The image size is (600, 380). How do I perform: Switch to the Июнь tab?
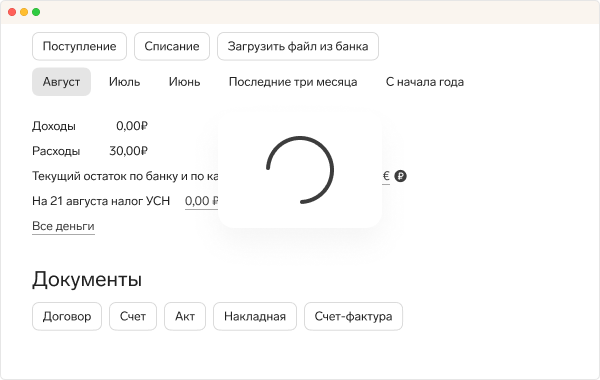tap(184, 82)
